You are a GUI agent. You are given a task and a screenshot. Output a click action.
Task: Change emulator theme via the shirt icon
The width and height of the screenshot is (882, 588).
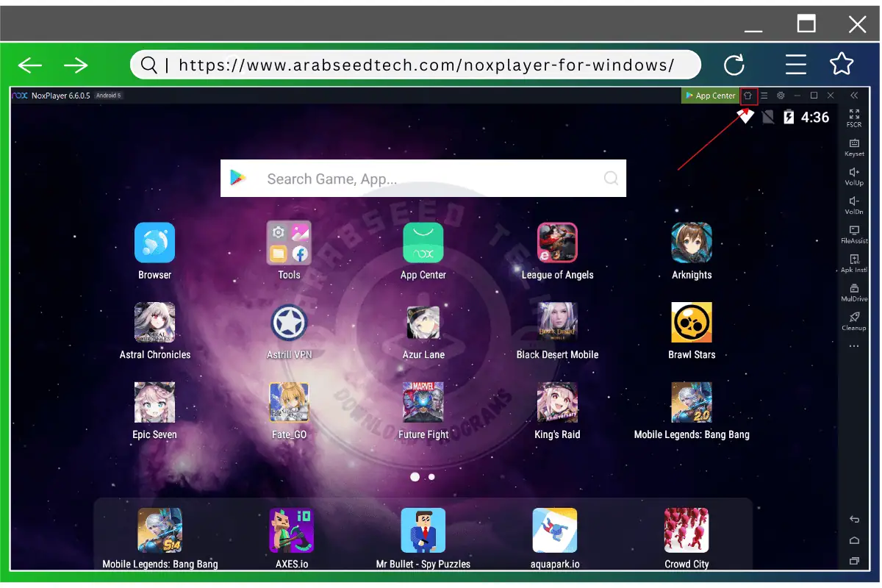[747, 96]
